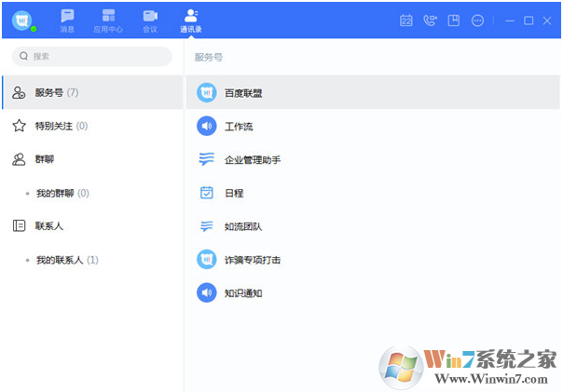Open 工作流 service account
This screenshot has height=392, width=563.
(x=373, y=127)
